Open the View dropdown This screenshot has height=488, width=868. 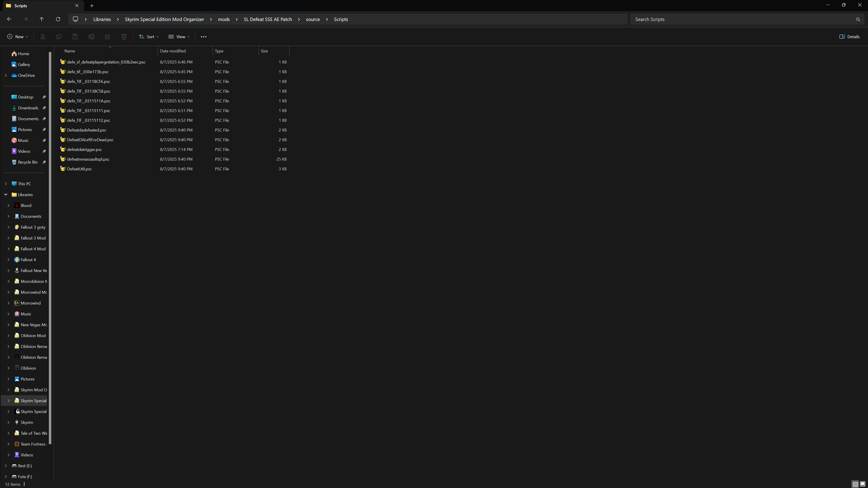(179, 37)
